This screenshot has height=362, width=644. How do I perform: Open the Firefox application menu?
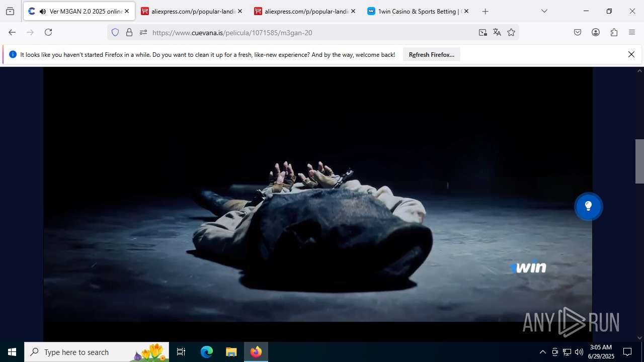click(x=632, y=32)
